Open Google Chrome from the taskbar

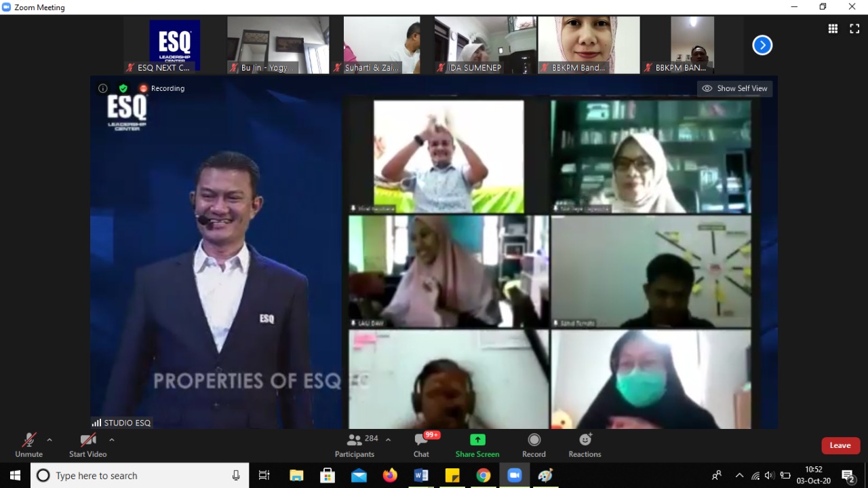(483, 476)
